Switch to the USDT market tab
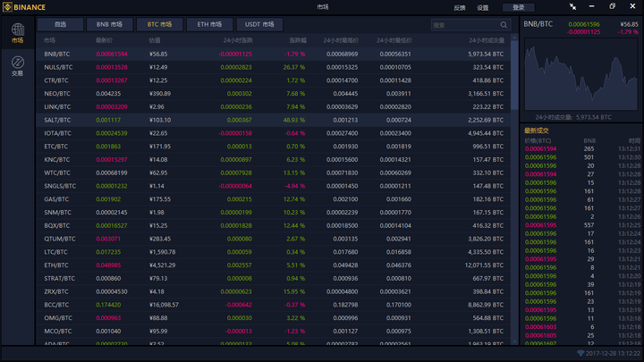644x362 pixels. [x=259, y=25]
